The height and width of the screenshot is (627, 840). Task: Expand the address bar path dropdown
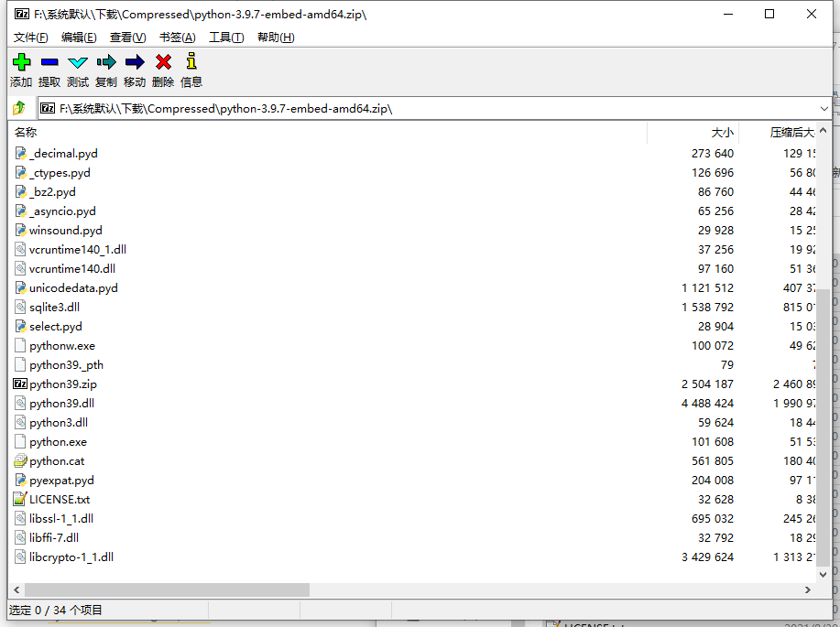[824, 109]
